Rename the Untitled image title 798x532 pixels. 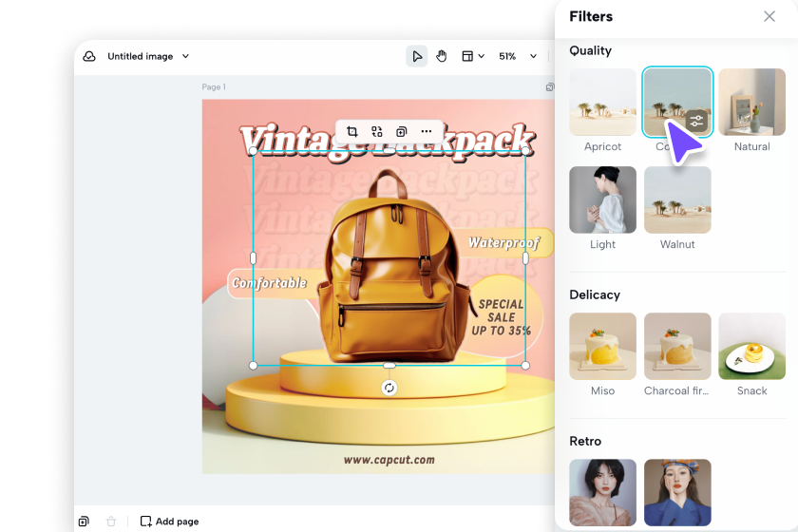pyautogui.click(x=140, y=56)
